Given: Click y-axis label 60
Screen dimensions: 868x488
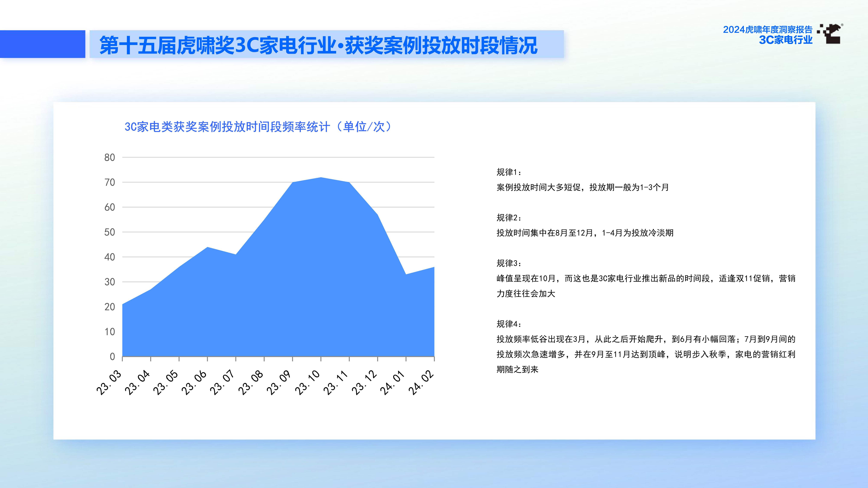Looking at the screenshot, I should coord(110,207).
